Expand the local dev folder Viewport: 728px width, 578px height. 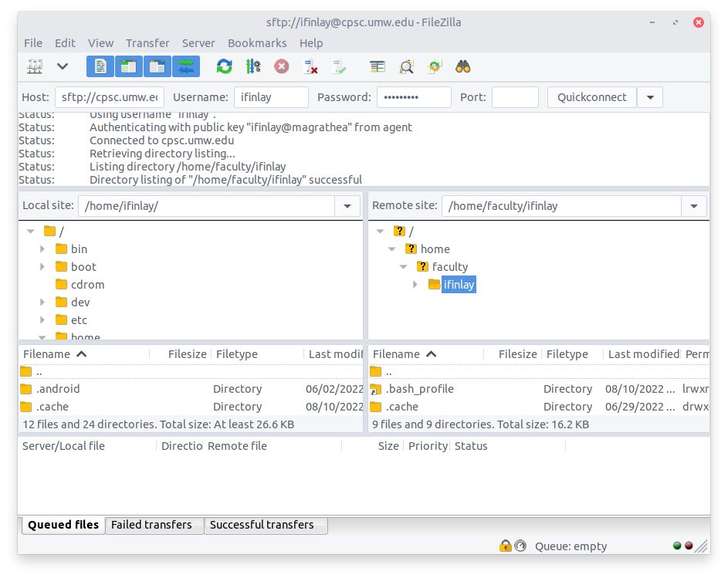[42, 303]
